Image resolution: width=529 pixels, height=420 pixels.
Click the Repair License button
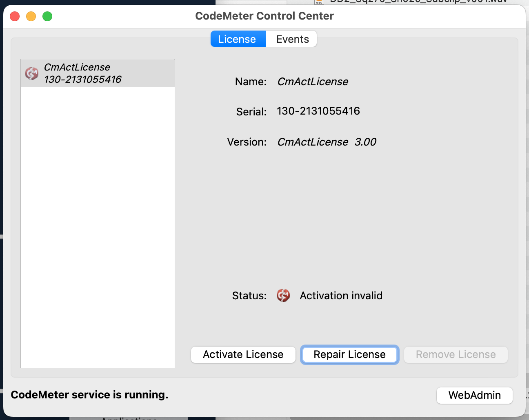[x=349, y=354]
